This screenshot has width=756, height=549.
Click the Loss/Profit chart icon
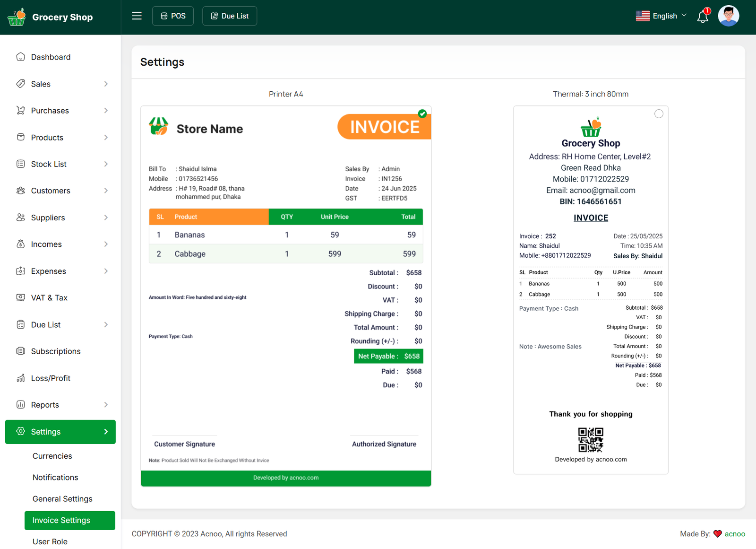[x=20, y=378]
